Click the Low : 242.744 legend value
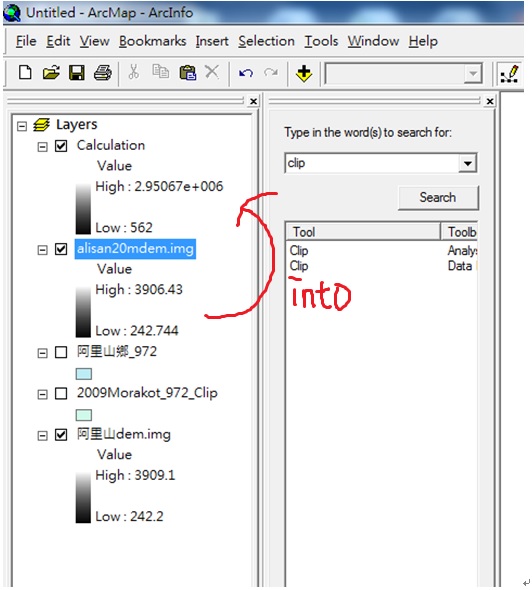 137,331
